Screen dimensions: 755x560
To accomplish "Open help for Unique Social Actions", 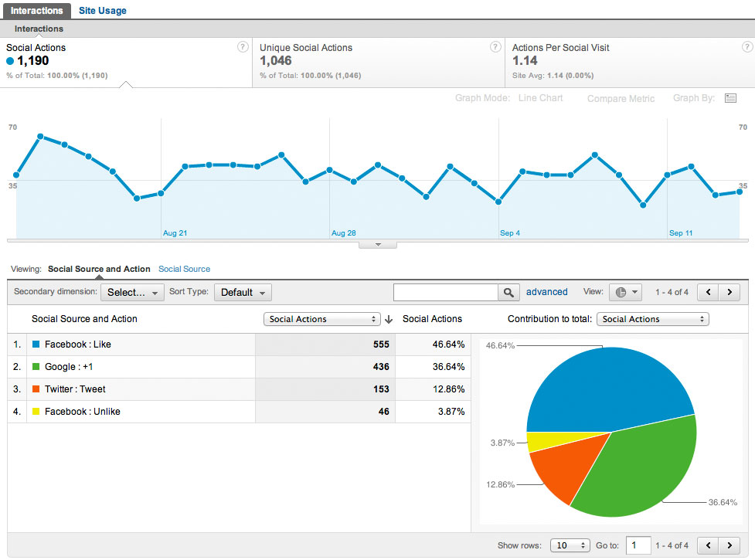I will 495,46.
